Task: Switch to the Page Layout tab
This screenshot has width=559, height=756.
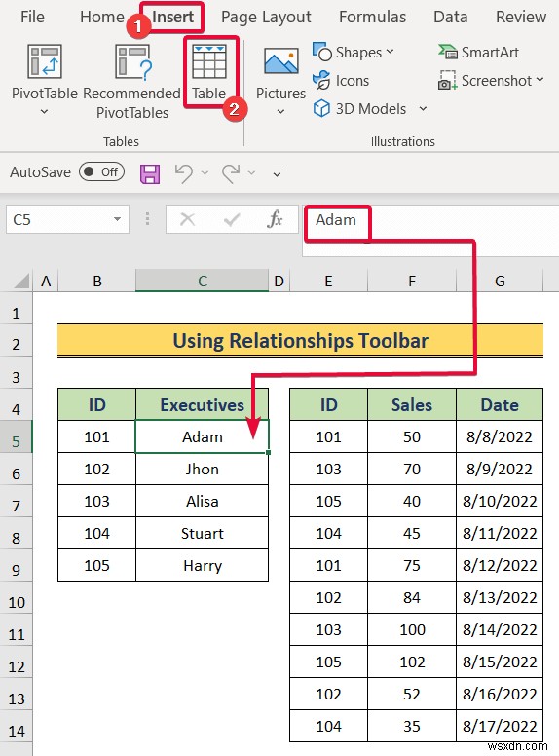Action: pos(266,17)
